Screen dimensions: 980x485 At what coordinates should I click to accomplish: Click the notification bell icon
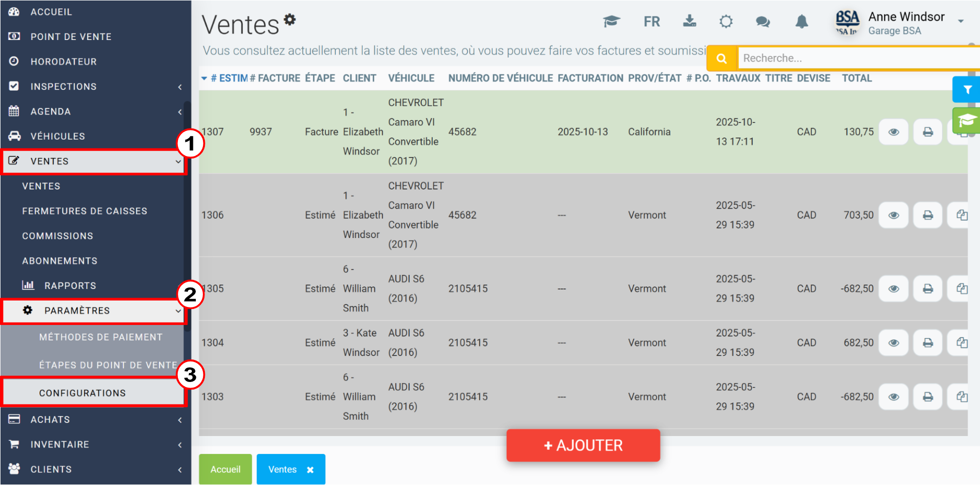tap(802, 21)
